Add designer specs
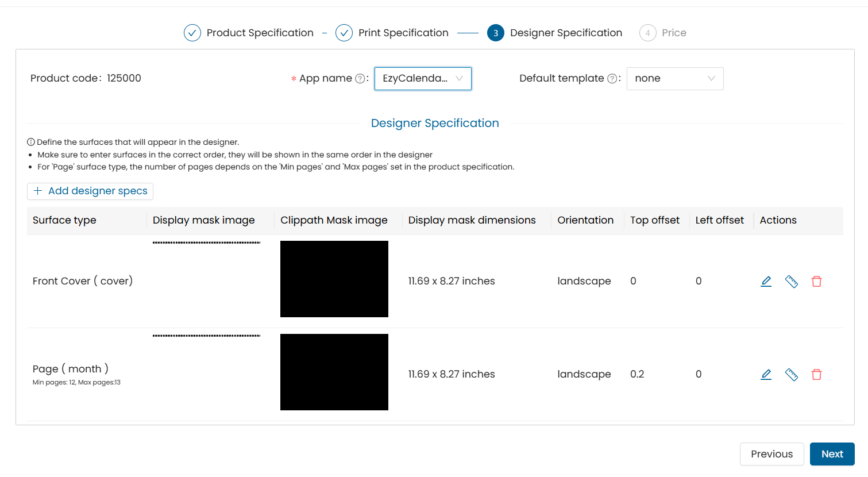The image size is (868, 477). 90,191
